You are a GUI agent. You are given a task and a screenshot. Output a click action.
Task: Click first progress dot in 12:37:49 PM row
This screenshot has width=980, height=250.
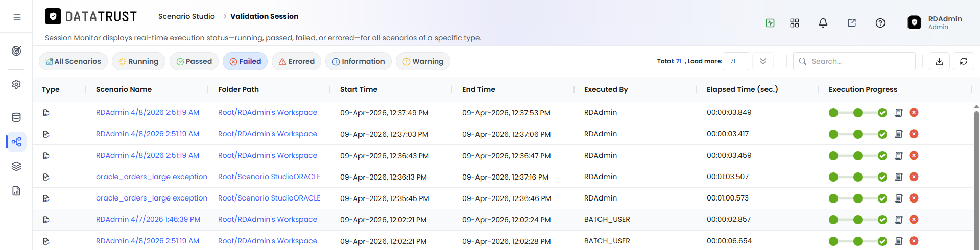833,113
